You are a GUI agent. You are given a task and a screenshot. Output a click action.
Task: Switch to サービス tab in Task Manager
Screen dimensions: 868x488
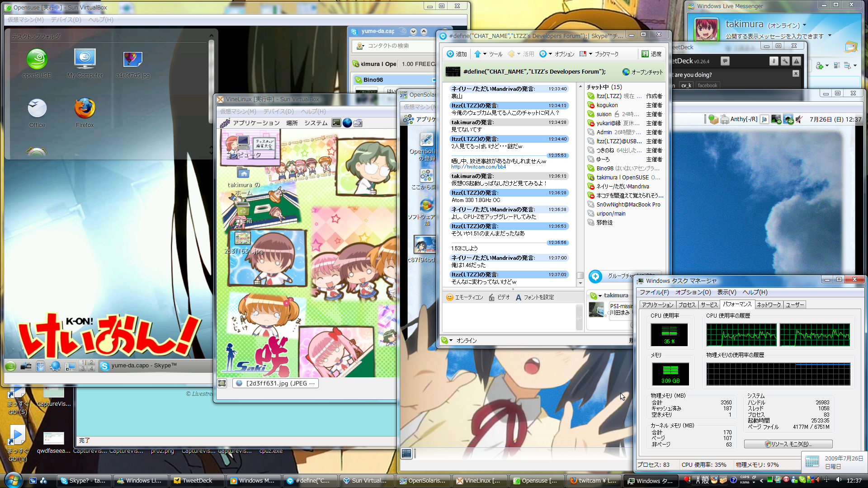coord(709,305)
